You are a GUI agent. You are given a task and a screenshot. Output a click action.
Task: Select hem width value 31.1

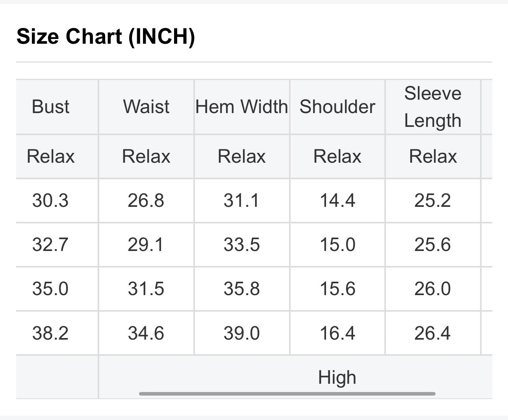click(242, 201)
